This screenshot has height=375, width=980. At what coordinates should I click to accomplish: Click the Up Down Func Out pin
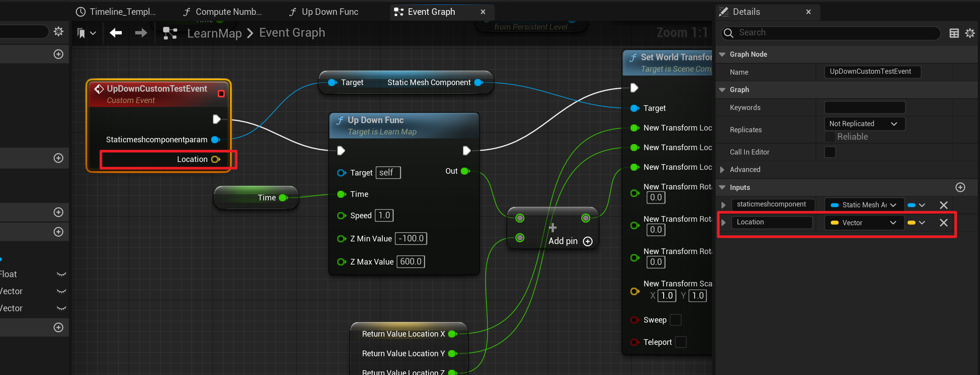[466, 171]
